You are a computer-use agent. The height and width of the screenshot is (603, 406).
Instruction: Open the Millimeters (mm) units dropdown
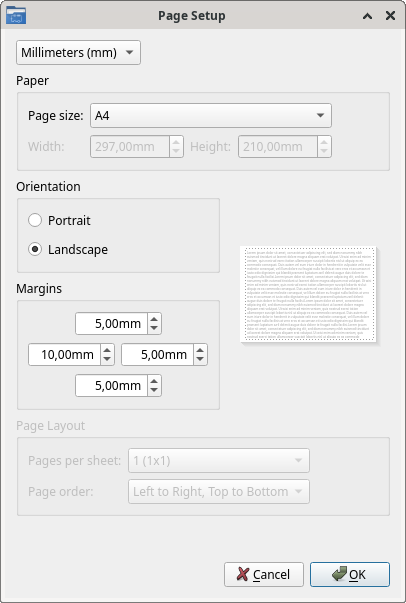coord(78,53)
